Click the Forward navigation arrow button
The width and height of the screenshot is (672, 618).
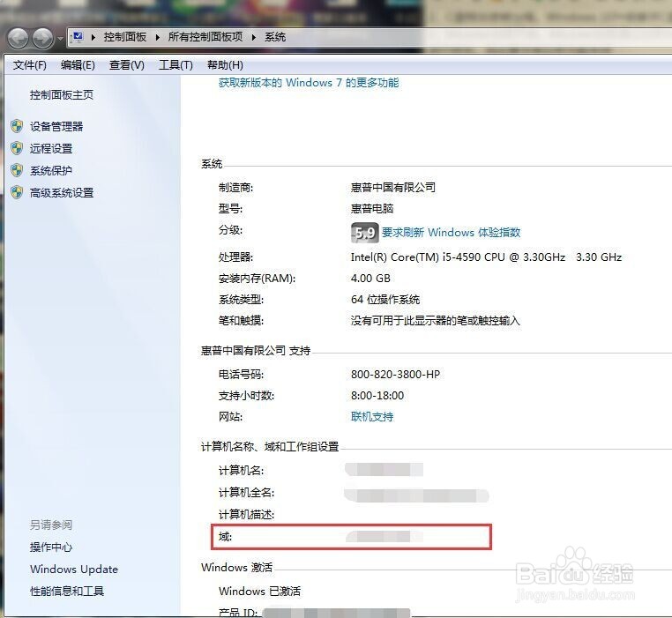(43, 39)
